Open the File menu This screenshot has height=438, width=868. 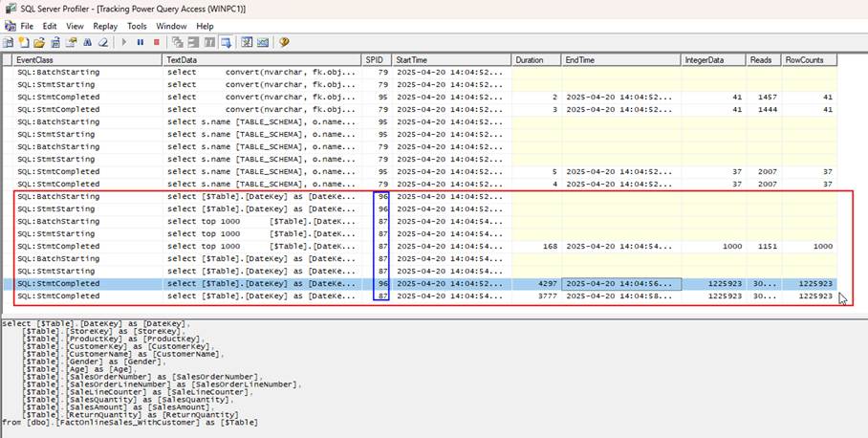click(x=27, y=26)
